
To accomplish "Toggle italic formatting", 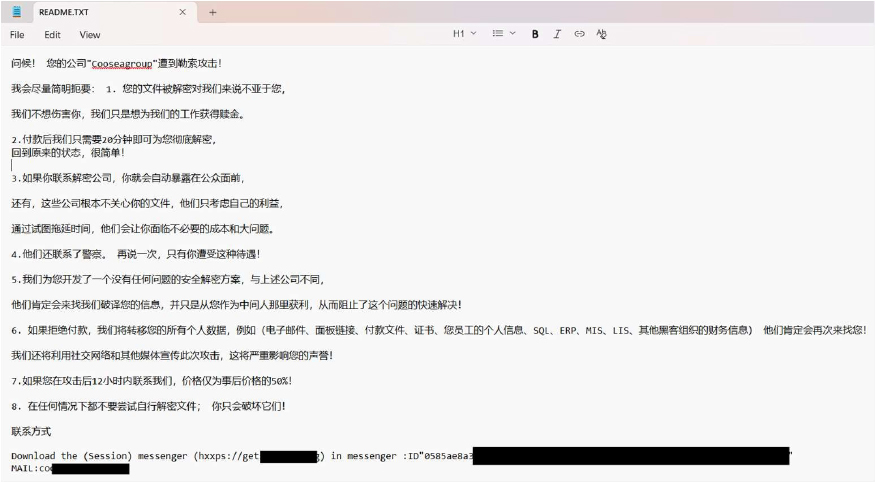I will coord(557,34).
